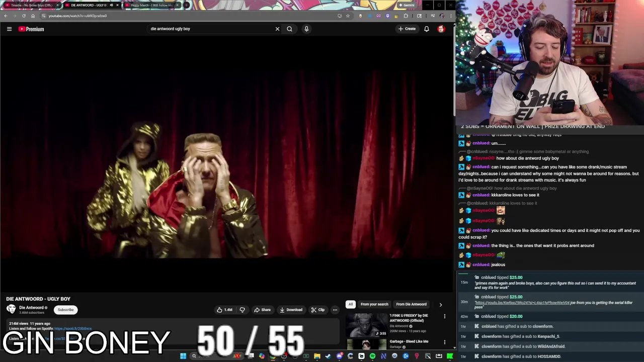Select the From Die Antwoord chip
Image resolution: width=644 pixels, height=362 pixels.
tap(411, 304)
